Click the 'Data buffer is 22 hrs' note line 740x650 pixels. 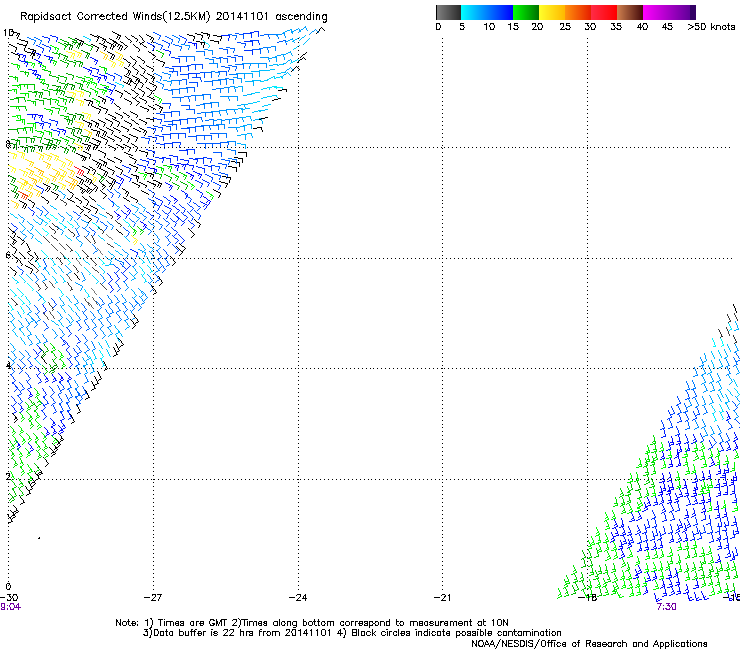[x=352, y=633]
